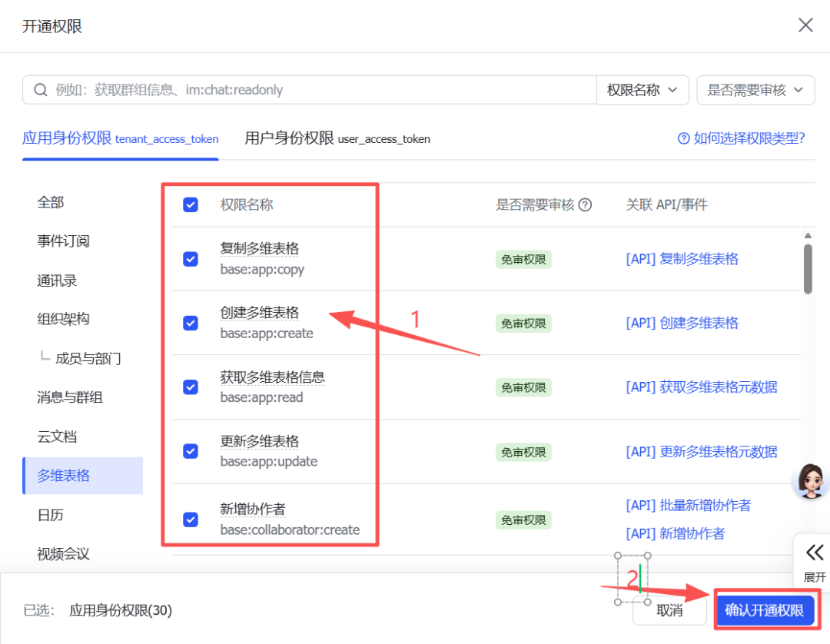This screenshot has width=830, height=644.
Task: Open the 是否需要审核 filter dropdown
Action: [755, 90]
